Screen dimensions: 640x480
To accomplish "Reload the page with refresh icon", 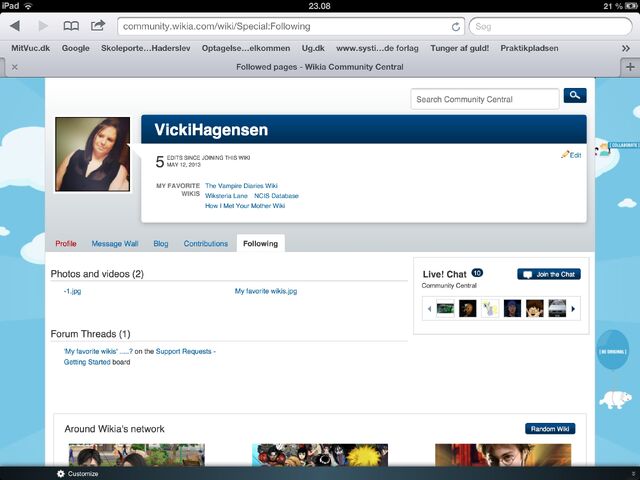I will coord(456,27).
